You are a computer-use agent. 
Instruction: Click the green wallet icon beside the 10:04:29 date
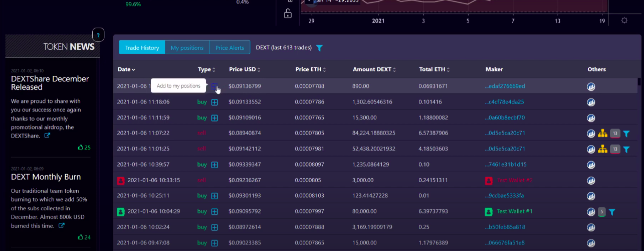tap(121, 211)
